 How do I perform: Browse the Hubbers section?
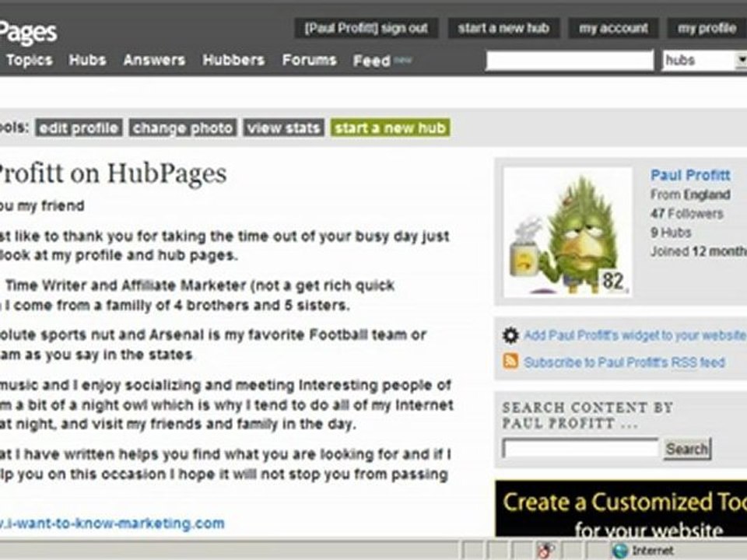tap(233, 60)
